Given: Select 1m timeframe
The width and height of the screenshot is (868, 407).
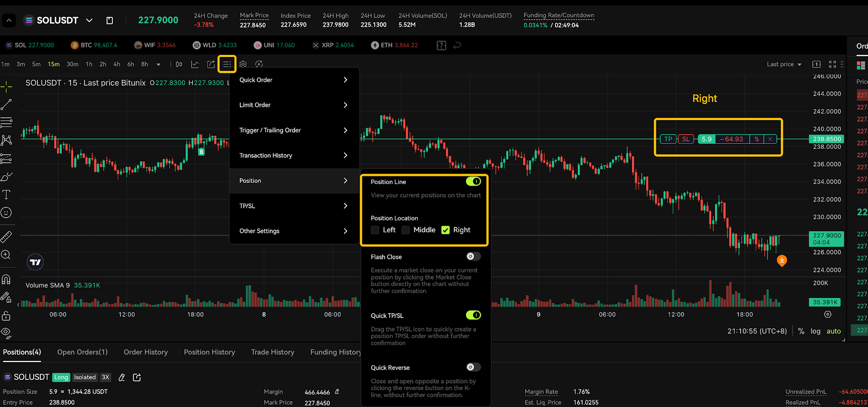Looking at the screenshot, I should 5,64.
